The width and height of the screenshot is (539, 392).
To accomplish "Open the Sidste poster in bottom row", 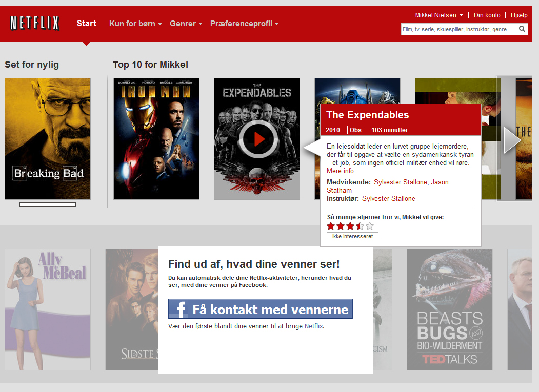I will [x=132, y=310].
